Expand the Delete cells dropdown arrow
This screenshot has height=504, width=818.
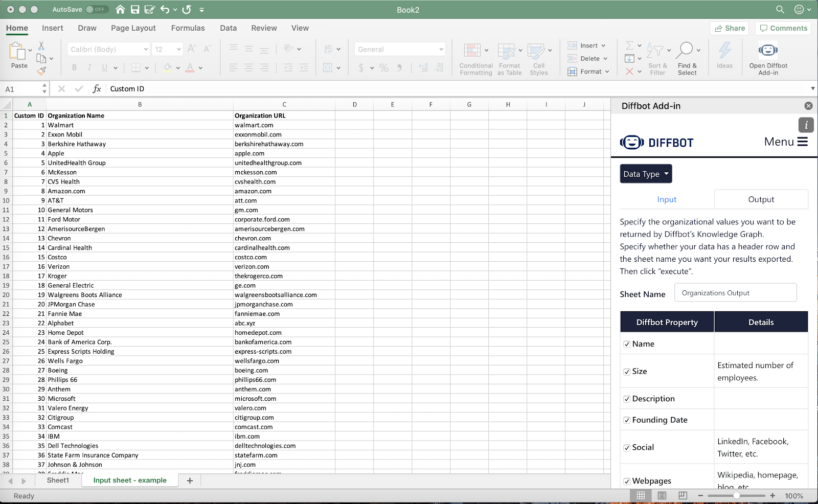(x=605, y=59)
